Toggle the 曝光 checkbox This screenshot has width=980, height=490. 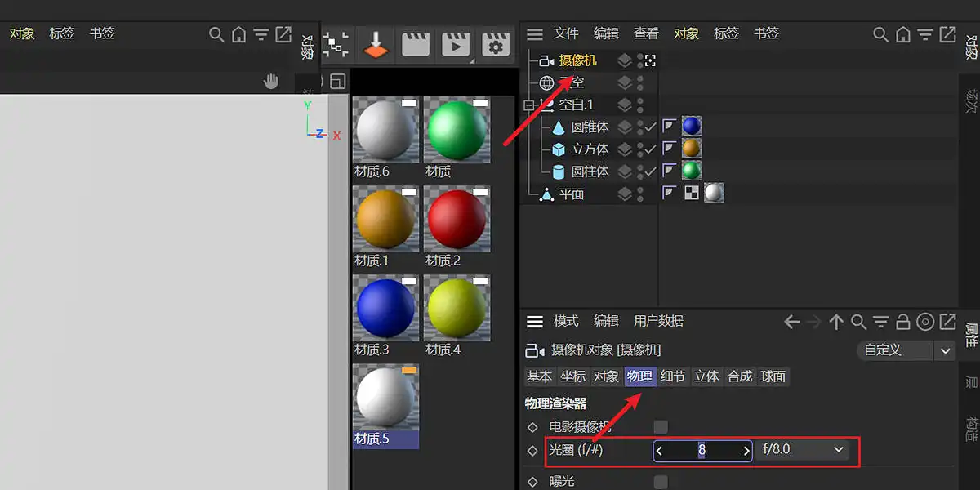(x=661, y=482)
